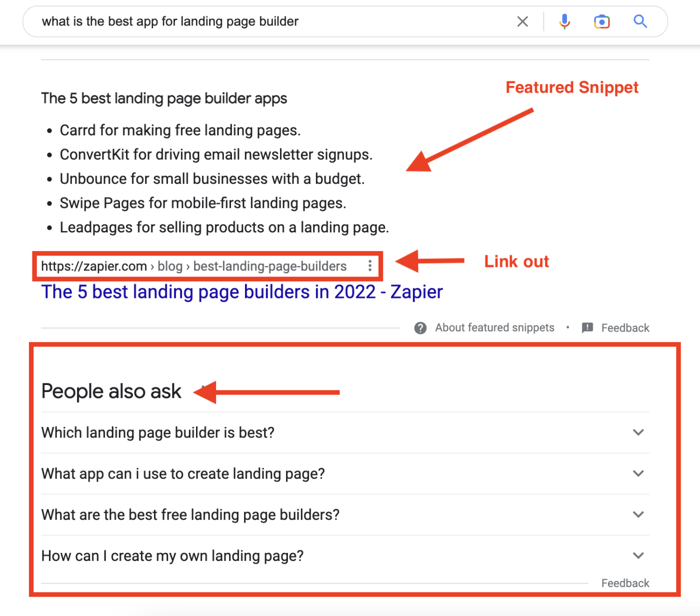Click Feedback below People also ask
Image resolution: width=700 pixels, height=616 pixels.
[625, 583]
